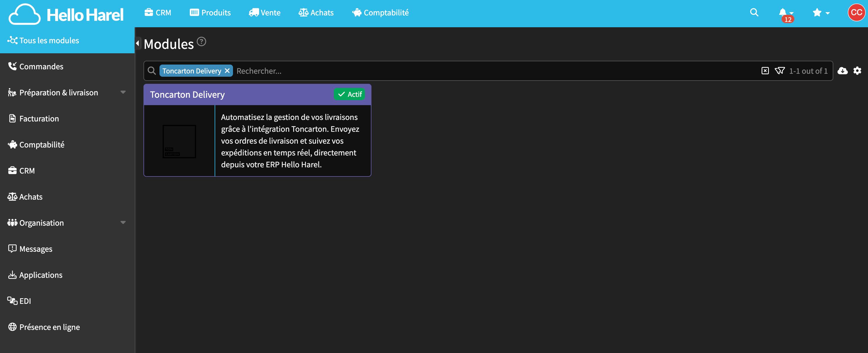
Task: Open the favorites star dropdown
Action: tap(821, 13)
